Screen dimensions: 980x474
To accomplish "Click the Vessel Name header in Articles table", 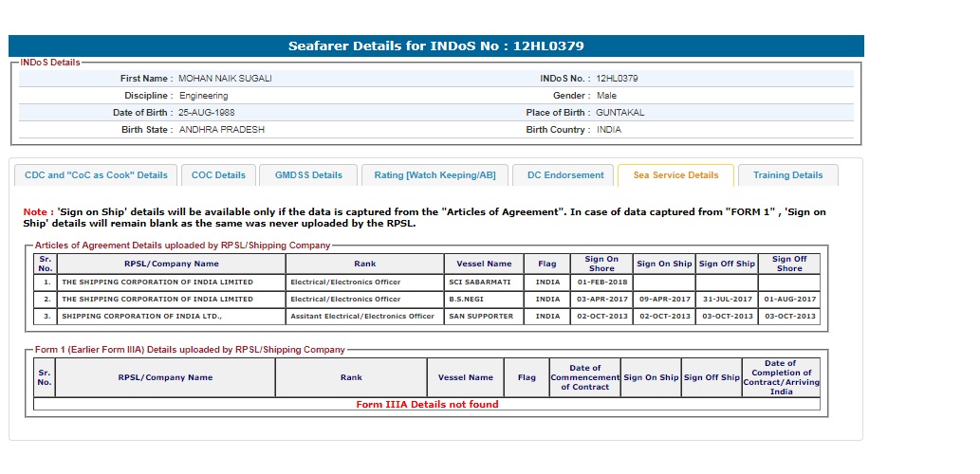I will pyautogui.click(x=484, y=264).
